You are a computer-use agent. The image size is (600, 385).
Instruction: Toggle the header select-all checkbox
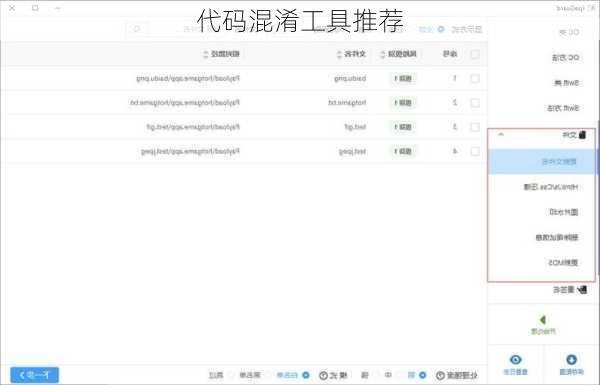coord(475,54)
